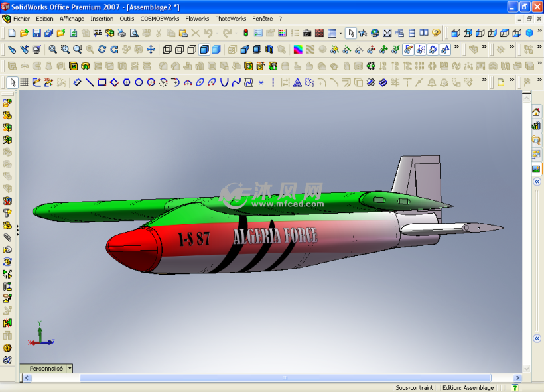Click the Sous-contraint status text
Image resolution: width=544 pixels, height=392 pixels.
pos(415,387)
